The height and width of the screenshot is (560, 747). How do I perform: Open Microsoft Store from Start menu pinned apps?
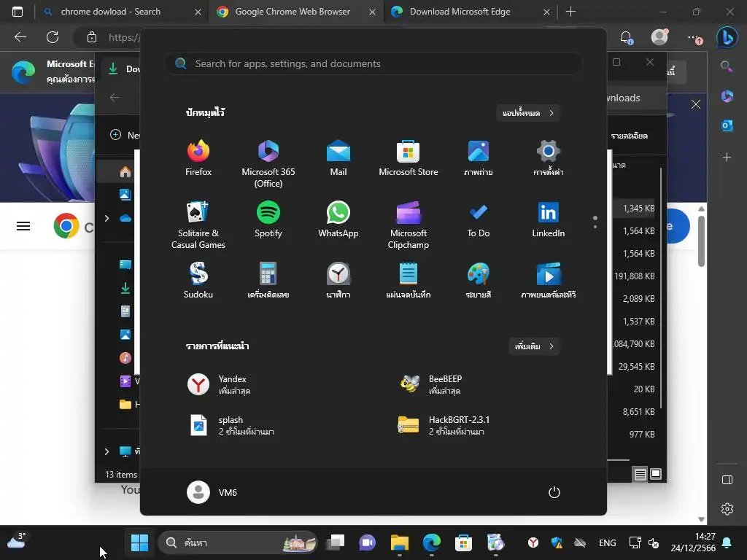click(409, 158)
